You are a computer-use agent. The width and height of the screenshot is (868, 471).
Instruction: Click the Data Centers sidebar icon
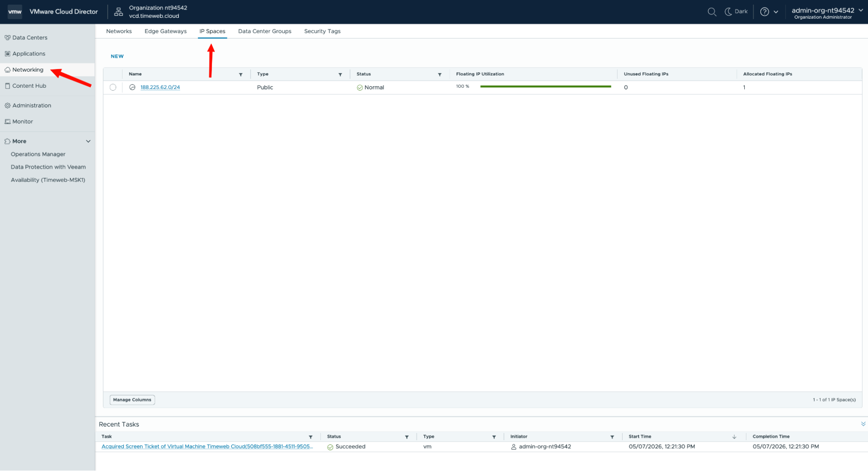(7, 38)
